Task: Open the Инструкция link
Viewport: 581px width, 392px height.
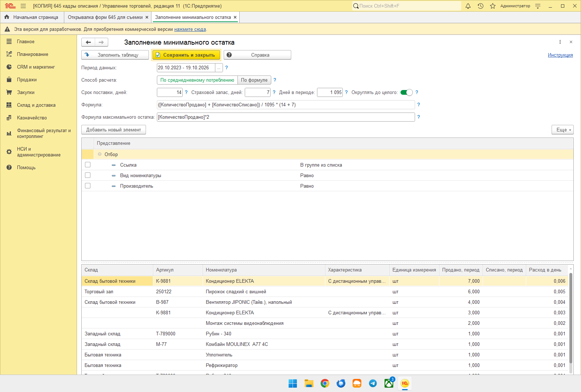Action: point(560,55)
